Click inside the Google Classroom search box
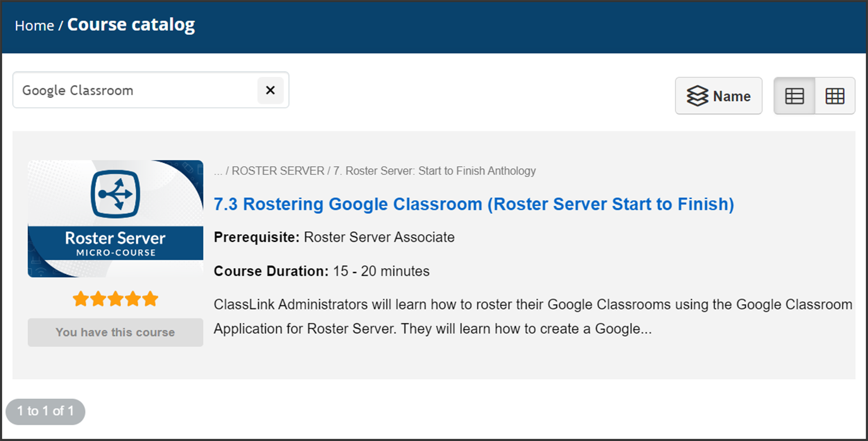The height and width of the screenshot is (441, 868). pyautogui.click(x=136, y=90)
